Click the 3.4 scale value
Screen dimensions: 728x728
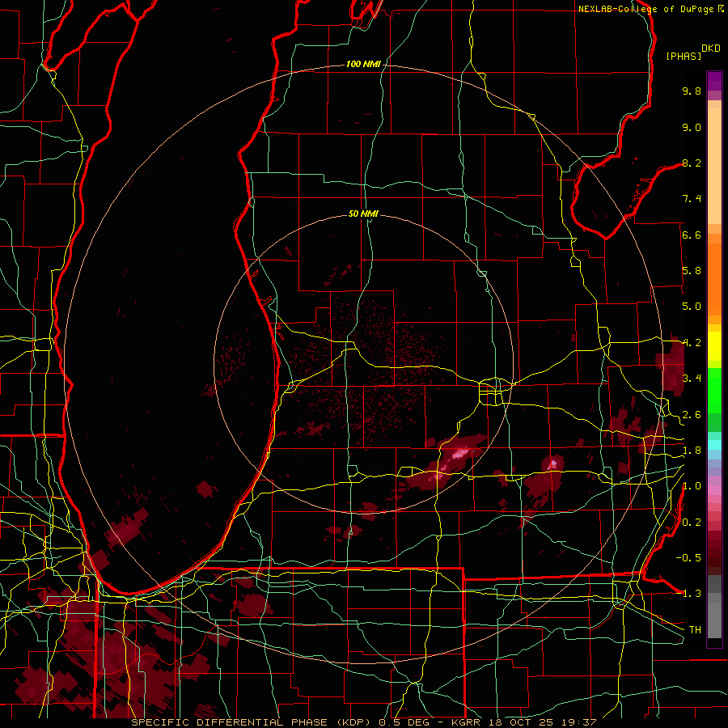click(692, 379)
